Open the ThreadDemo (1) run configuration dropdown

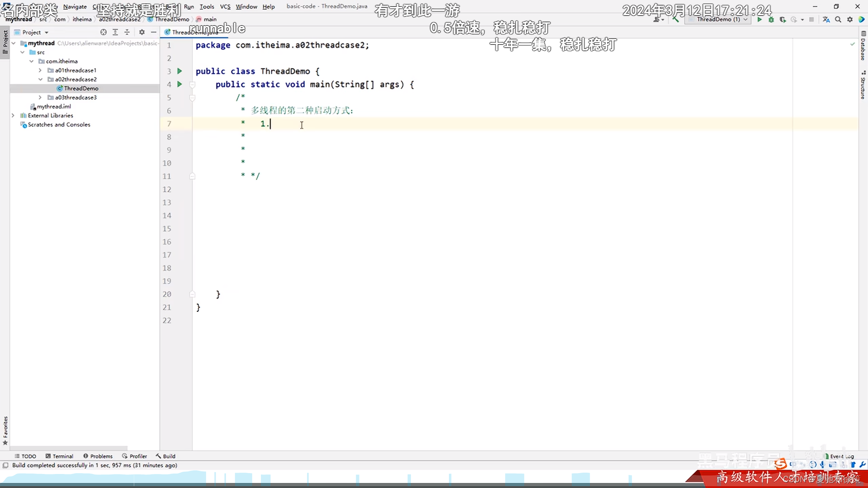[x=719, y=19]
